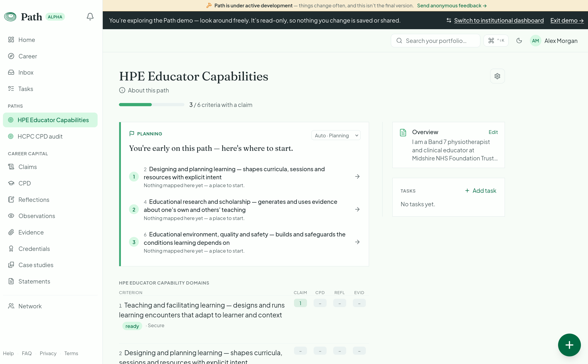Open the Inbox
This screenshot has width=588, height=364.
50,72
